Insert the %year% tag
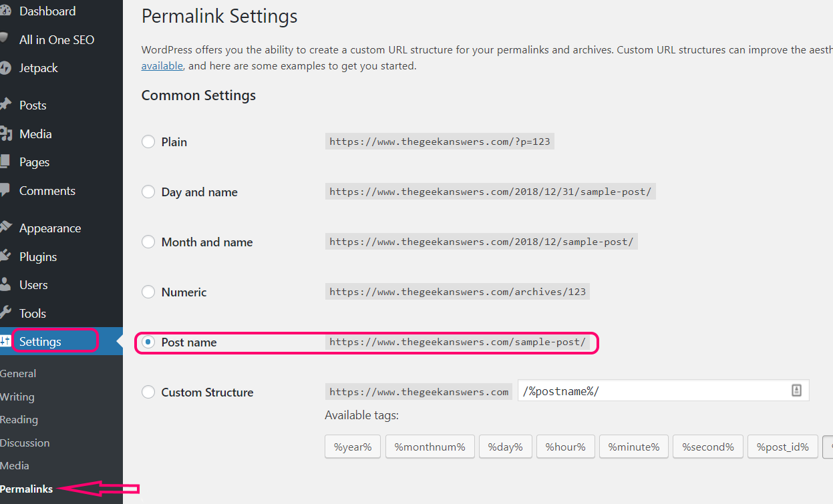833x504 pixels. [x=353, y=447]
